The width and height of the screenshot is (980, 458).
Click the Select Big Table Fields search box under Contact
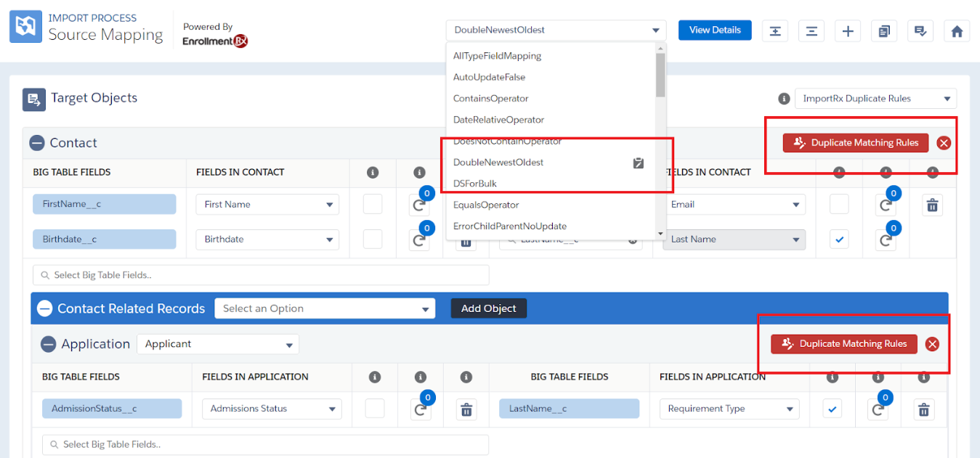261,275
